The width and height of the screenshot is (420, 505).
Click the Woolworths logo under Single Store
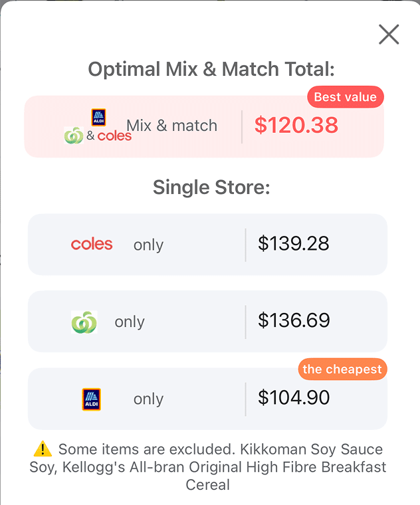click(84, 322)
